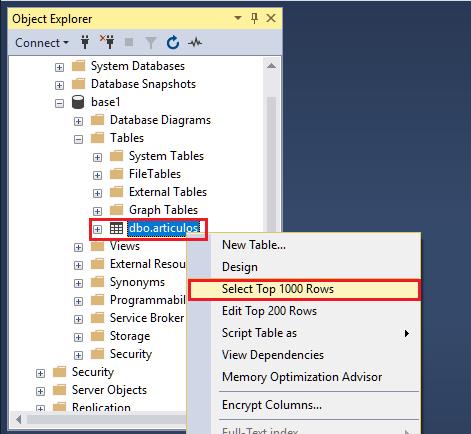Viewport: 471px width, 434px height.
Task: Expand the server-level Security node
Action: (x=40, y=373)
